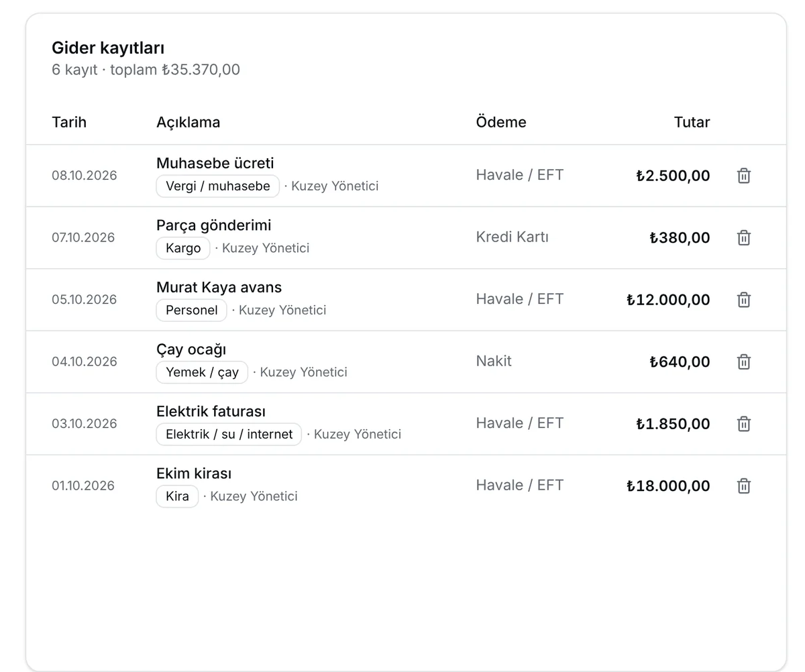Click Havale / EFT in Muhasebe ücreti row
This screenshot has height=672, width=805.
pyautogui.click(x=520, y=175)
